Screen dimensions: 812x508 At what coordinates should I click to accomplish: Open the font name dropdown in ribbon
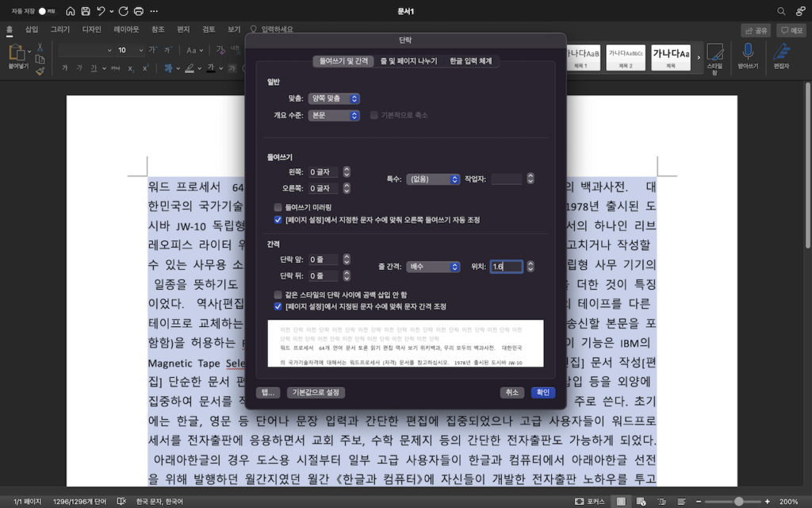pyautogui.click(x=109, y=50)
